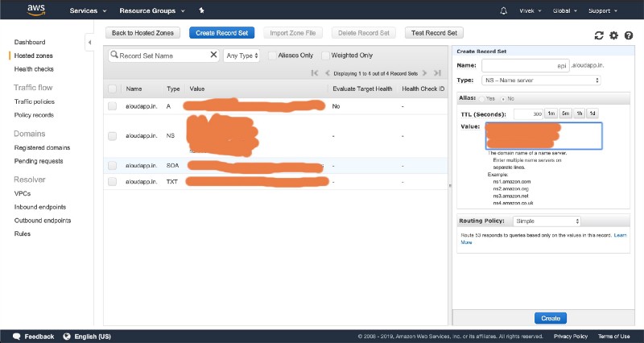Select the TXT record checkbox
This screenshot has height=343, width=644.
pyautogui.click(x=112, y=181)
